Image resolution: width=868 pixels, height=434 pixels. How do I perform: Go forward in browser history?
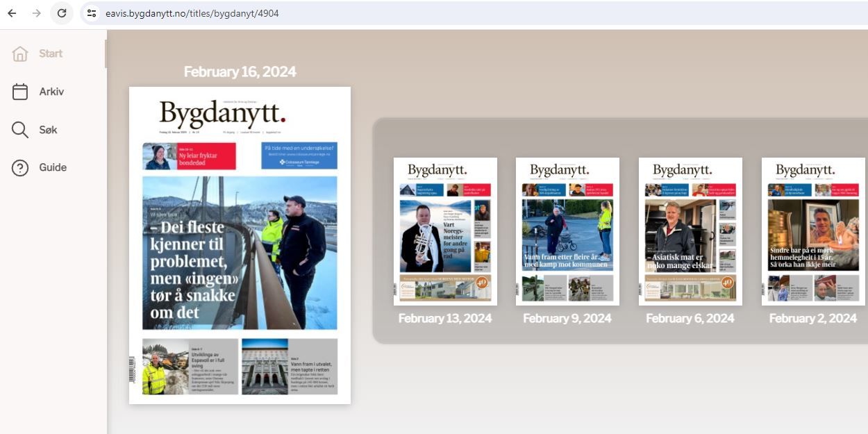(x=37, y=13)
